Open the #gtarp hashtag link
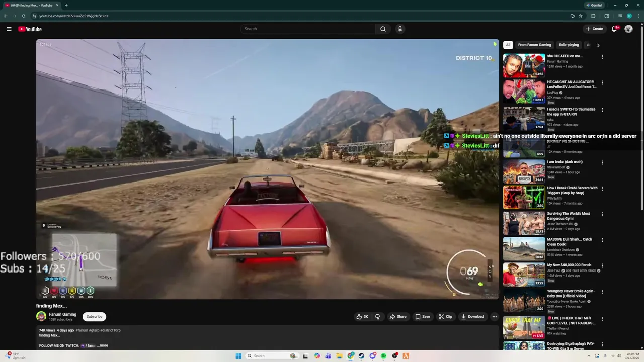This screenshot has width=644, height=362. [x=94, y=330]
